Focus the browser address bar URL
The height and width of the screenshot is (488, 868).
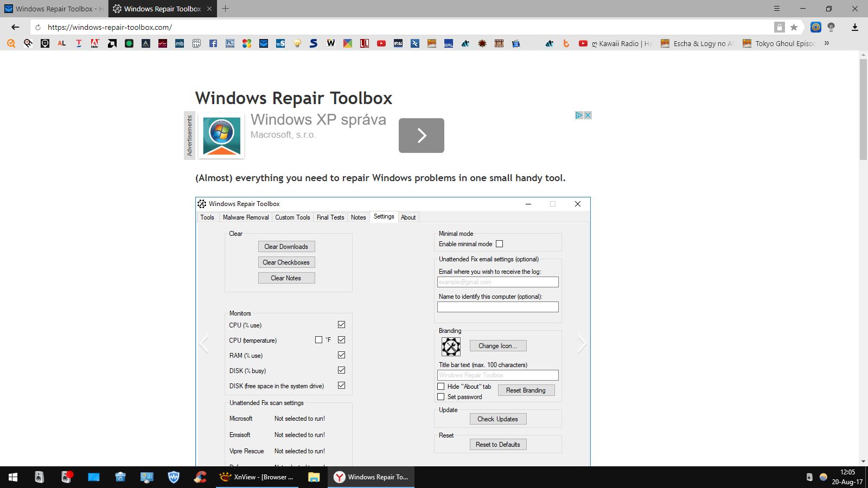tap(110, 27)
